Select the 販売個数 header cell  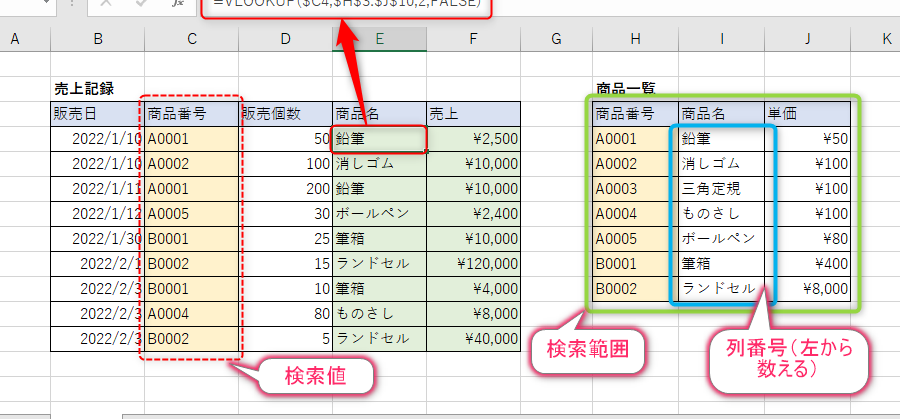(x=286, y=114)
